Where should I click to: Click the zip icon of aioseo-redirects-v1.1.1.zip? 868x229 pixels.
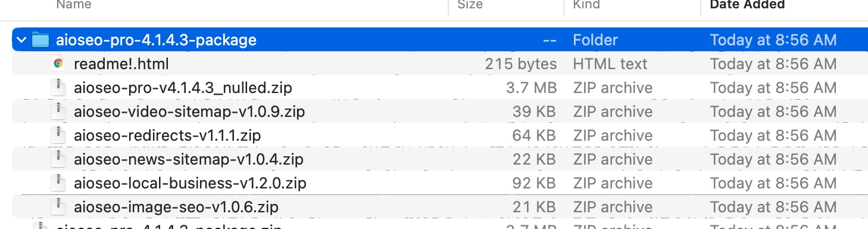coord(58,135)
